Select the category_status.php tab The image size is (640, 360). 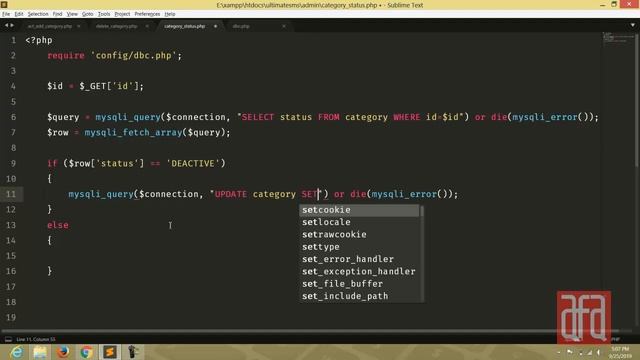[x=184, y=26]
